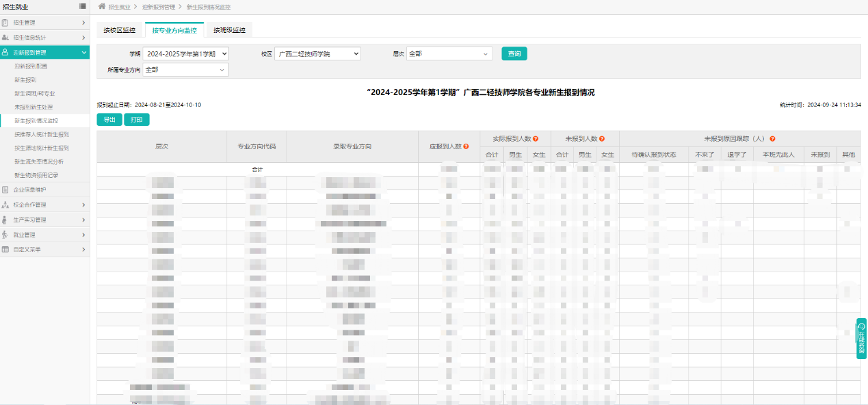Click the 退学了 column header
The height and width of the screenshot is (405, 868).
(737, 155)
